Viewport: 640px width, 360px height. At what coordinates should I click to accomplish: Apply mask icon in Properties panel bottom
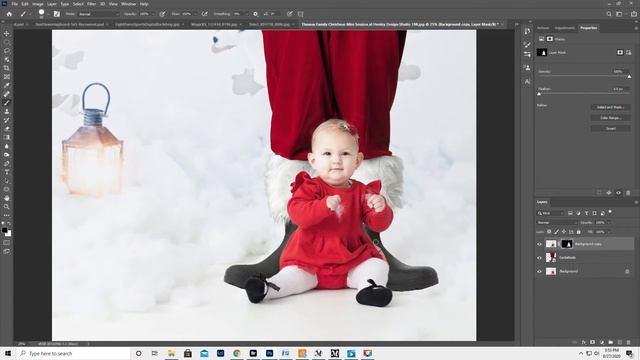(x=609, y=193)
